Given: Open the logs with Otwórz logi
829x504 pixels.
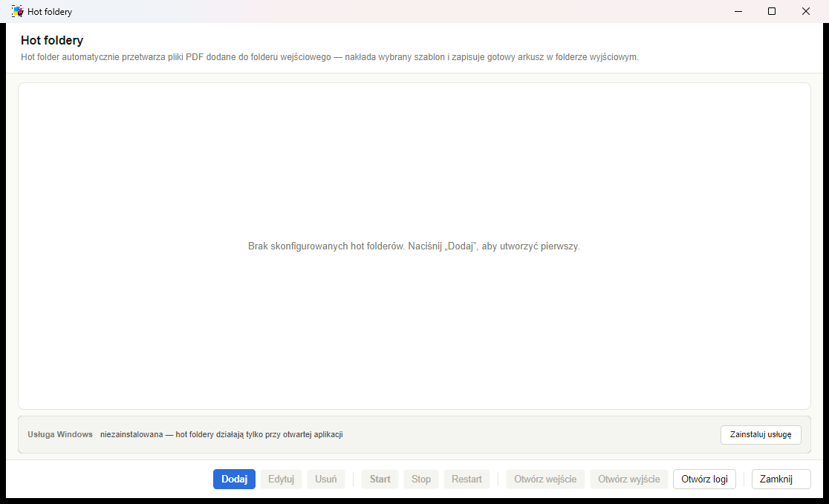Looking at the screenshot, I should pyautogui.click(x=704, y=480).
